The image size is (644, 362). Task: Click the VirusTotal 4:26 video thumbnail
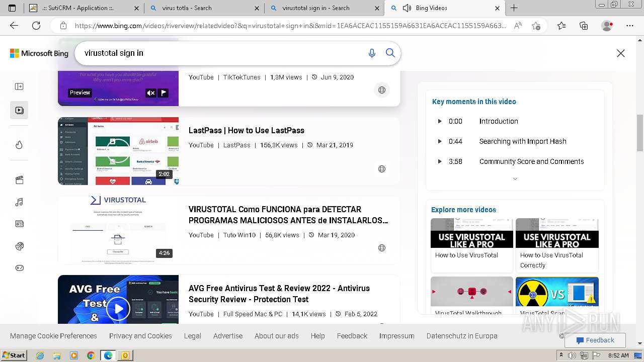pos(118,230)
